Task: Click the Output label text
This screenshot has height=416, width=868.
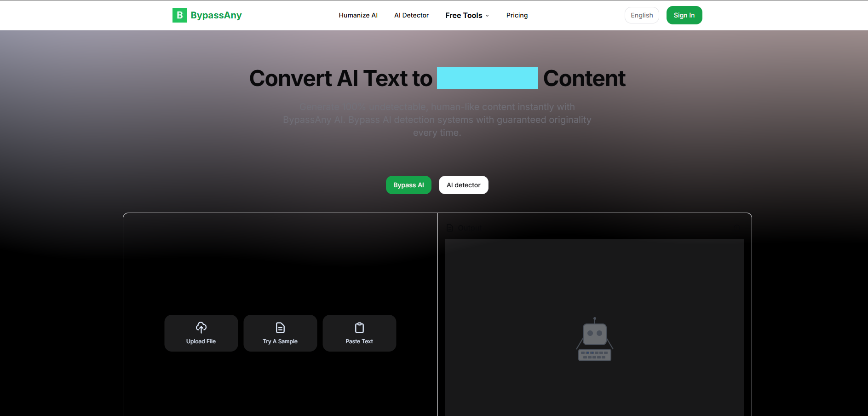Action: tap(469, 228)
